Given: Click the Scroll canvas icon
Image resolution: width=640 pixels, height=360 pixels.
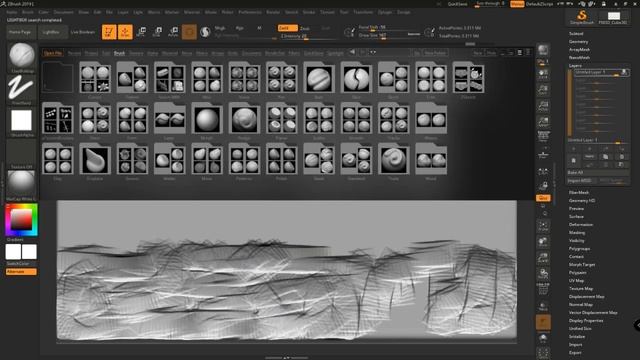Looking at the screenshot, I should tap(543, 74).
